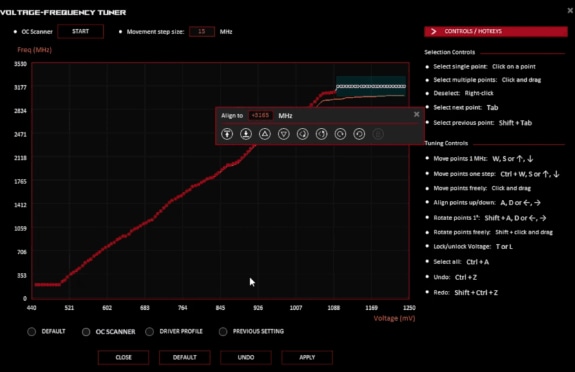This screenshot has width=575, height=372.
Task: Select the DRIVER PROFILE radio option
Action: (149, 332)
